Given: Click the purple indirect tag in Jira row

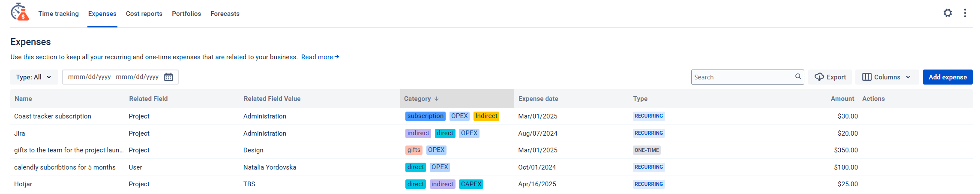Looking at the screenshot, I should 418,133.
